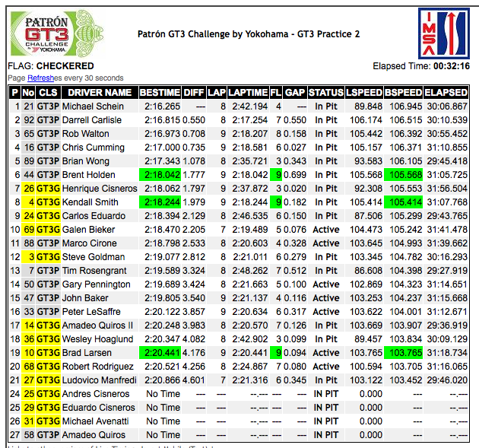Screen dimensions: 479x448
Task: Click driver name Kendall Smith
Action: tap(90, 202)
